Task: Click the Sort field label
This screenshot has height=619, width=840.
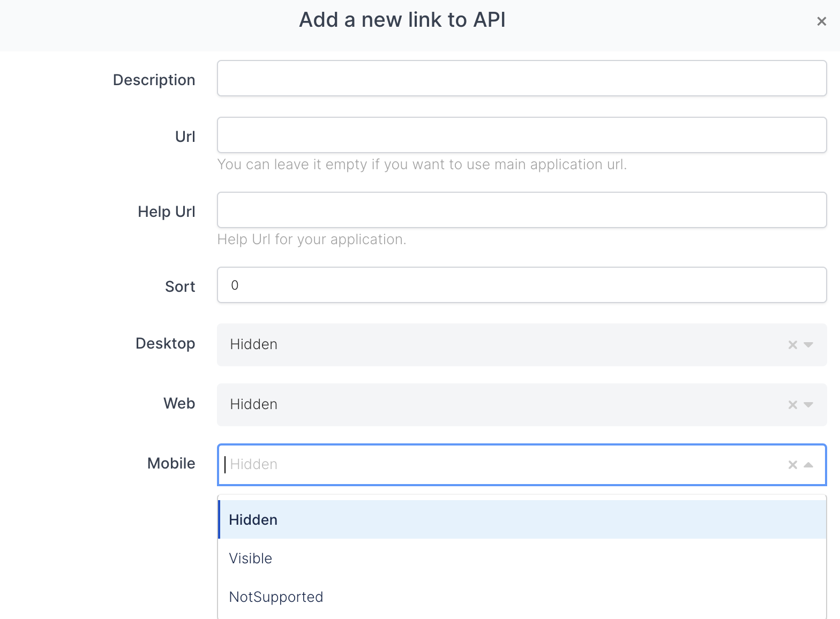Action: click(x=180, y=286)
